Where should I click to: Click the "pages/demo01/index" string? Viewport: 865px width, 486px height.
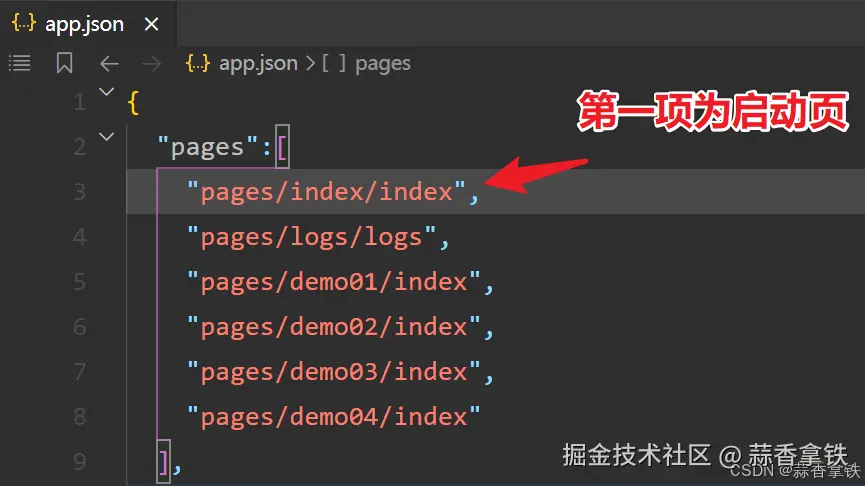pyautogui.click(x=334, y=282)
